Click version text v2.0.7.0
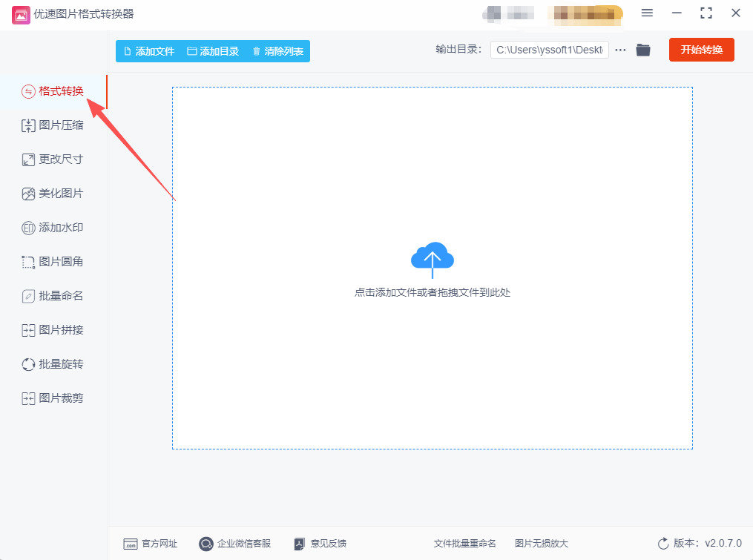The height and width of the screenshot is (560, 753). (723, 543)
